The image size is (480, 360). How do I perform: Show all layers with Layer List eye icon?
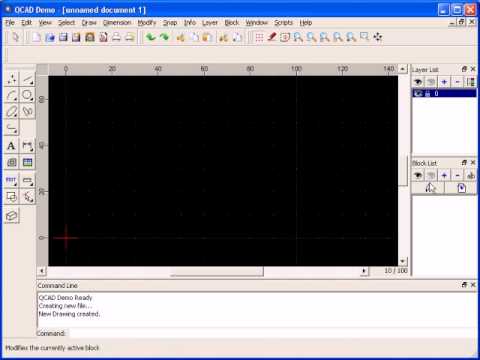(418, 82)
